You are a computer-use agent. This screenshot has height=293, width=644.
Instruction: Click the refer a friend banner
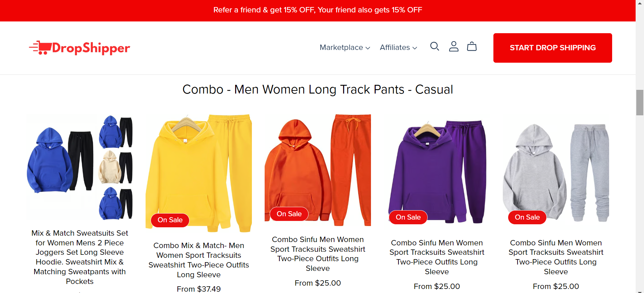[318, 10]
